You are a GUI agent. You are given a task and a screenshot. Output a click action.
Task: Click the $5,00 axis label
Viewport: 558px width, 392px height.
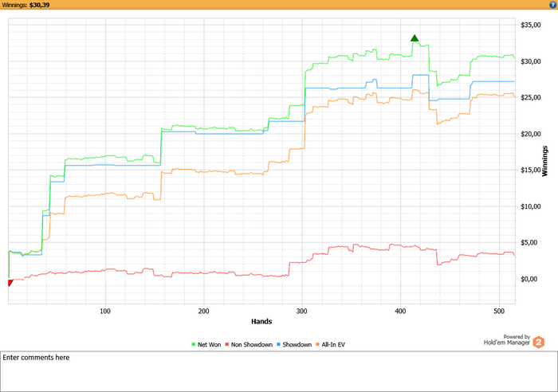[531, 242]
